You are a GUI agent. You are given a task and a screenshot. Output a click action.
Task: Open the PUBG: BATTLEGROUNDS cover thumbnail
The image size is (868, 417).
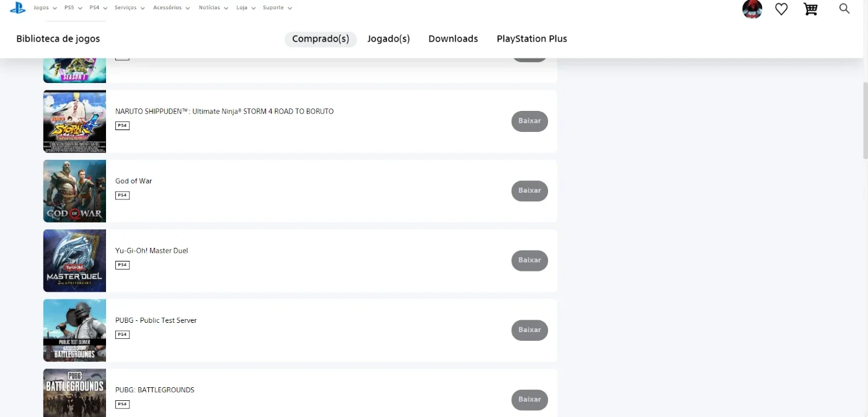tap(74, 393)
